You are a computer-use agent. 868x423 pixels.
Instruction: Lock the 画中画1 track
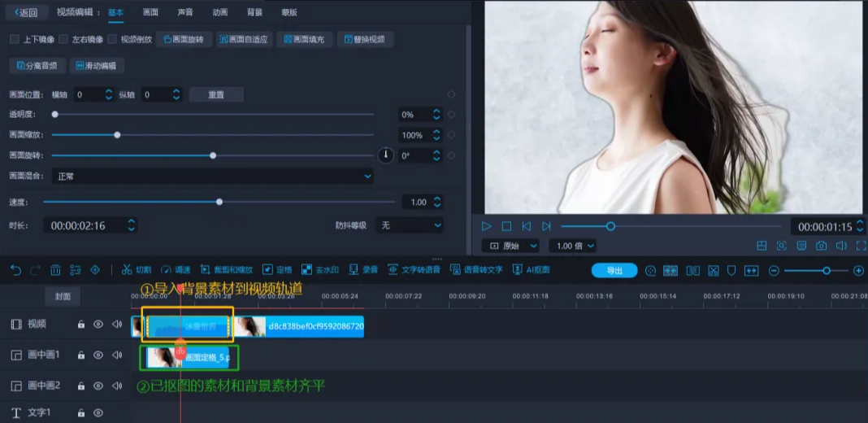pos(80,355)
